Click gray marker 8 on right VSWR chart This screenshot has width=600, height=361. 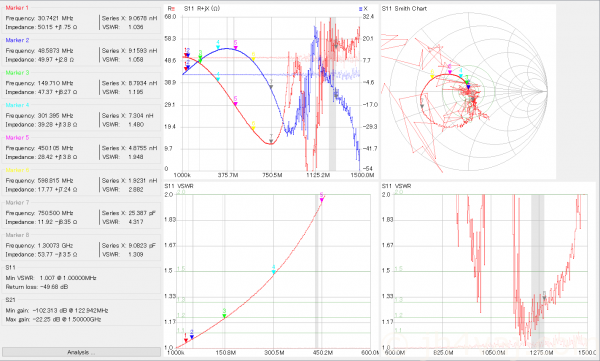pyautogui.click(x=544, y=297)
